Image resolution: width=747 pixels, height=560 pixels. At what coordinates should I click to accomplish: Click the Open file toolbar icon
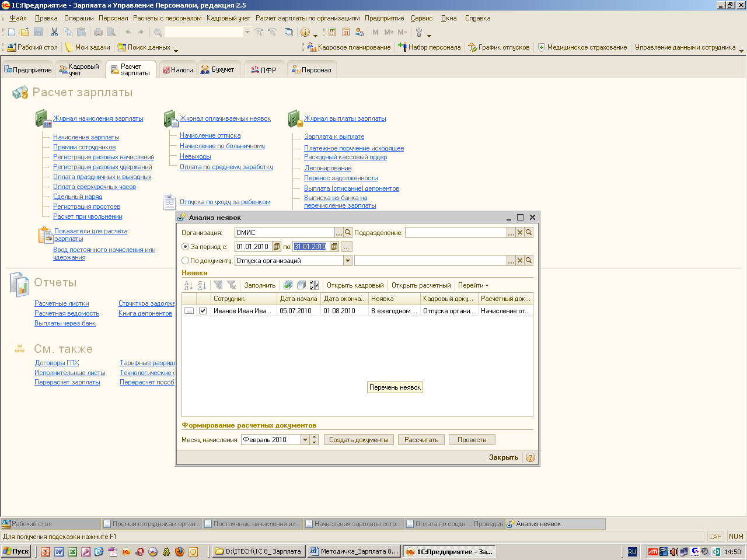(x=25, y=32)
